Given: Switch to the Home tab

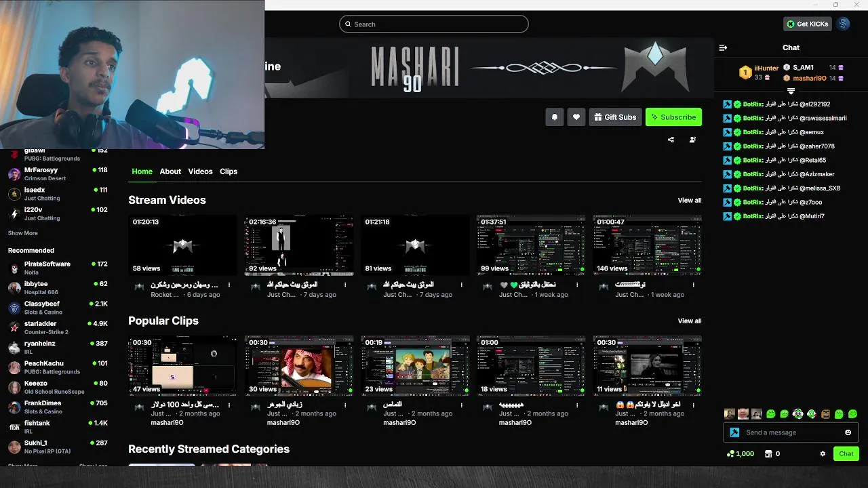Looking at the screenshot, I should [142, 171].
